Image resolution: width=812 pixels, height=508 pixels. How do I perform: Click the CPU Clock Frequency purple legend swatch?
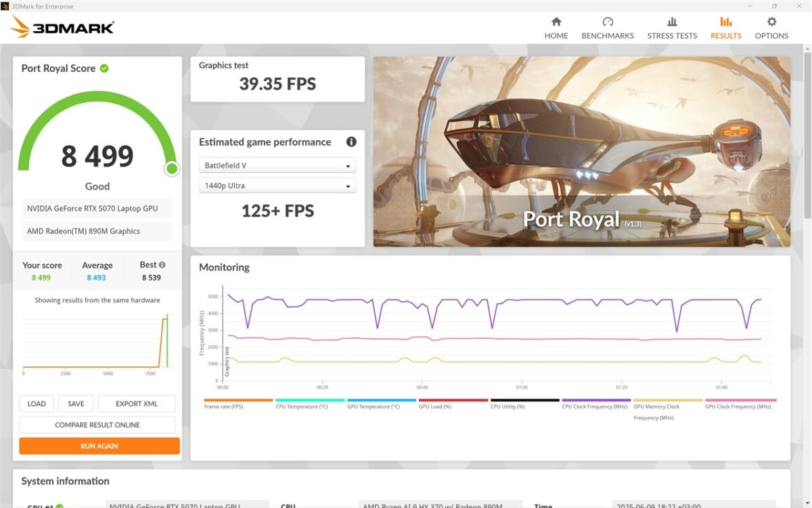(x=596, y=400)
